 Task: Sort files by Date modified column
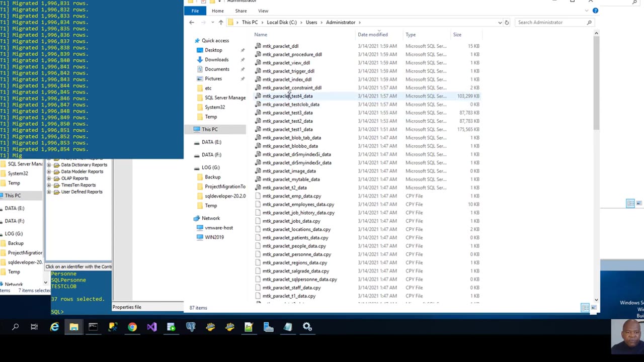[x=373, y=35]
